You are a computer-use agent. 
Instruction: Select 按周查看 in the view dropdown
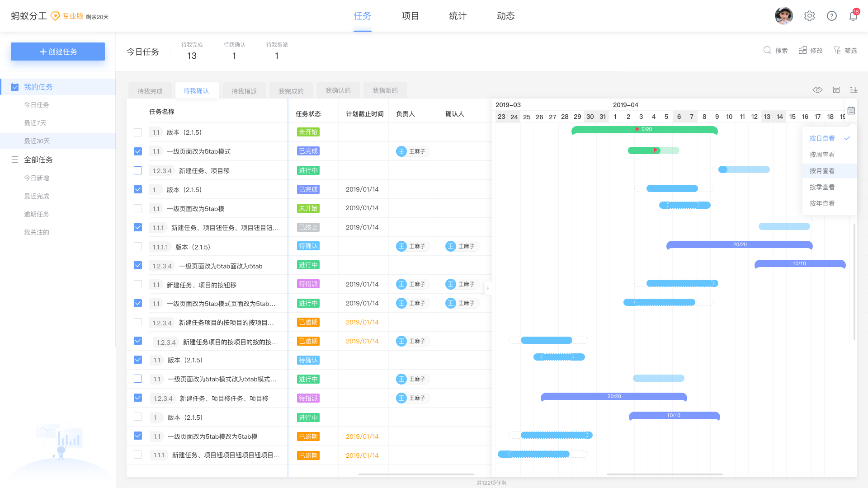click(x=822, y=154)
